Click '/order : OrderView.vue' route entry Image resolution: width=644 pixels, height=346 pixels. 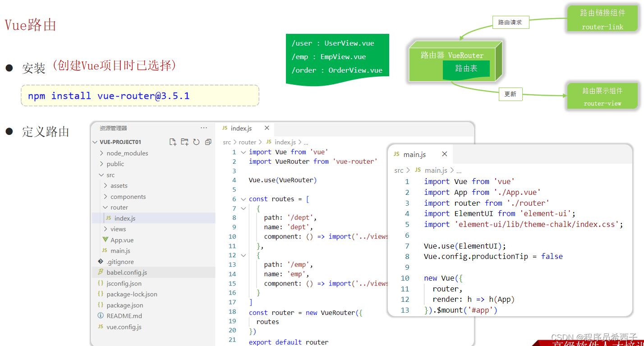(337, 70)
